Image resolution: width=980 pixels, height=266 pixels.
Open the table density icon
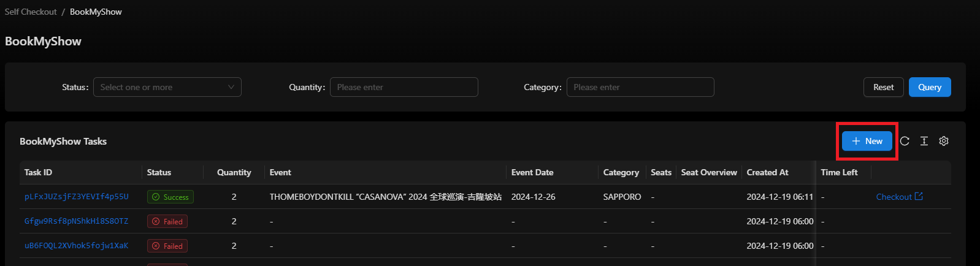point(924,141)
